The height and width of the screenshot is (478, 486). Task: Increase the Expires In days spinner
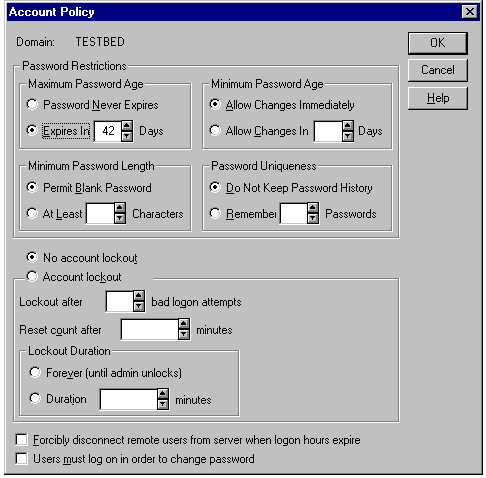(127, 126)
